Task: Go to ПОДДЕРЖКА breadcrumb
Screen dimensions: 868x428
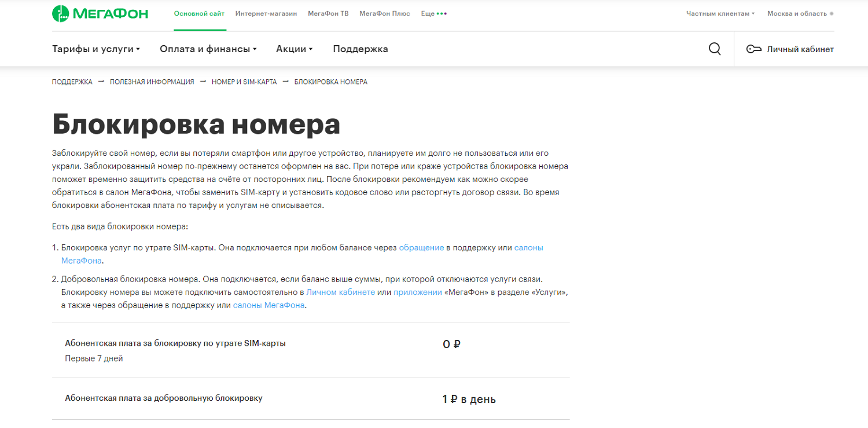Action: (x=72, y=82)
